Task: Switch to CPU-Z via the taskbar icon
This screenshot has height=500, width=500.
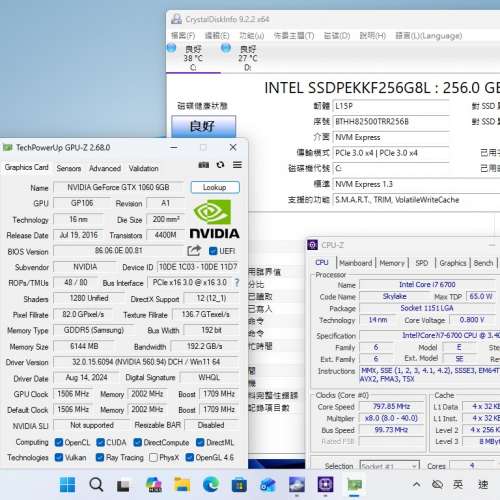Action: click(x=325, y=484)
